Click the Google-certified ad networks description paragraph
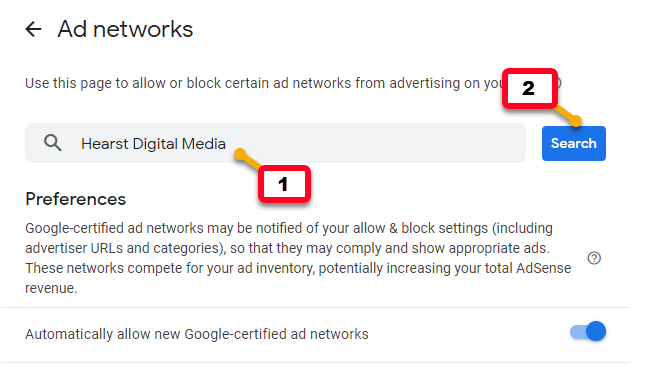 pyautogui.click(x=298, y=258)
